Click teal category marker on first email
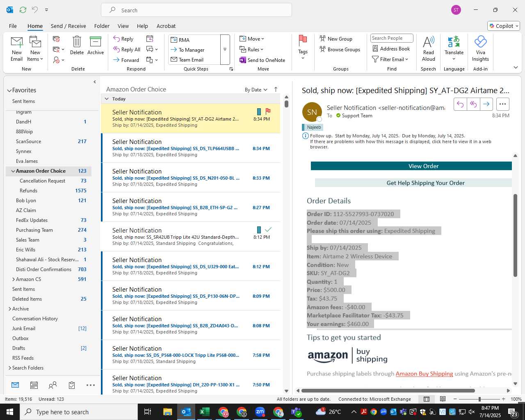 tap(259, 112)
